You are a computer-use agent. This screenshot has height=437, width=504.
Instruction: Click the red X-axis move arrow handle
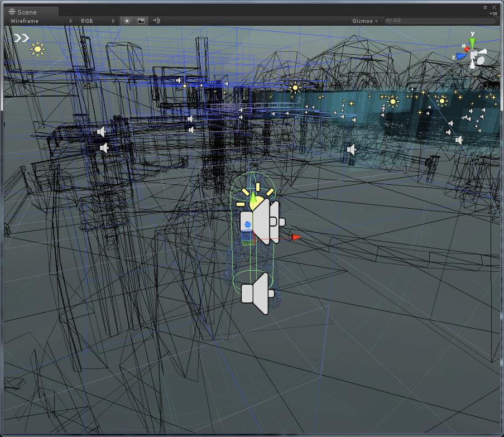(x=296, y=237)
